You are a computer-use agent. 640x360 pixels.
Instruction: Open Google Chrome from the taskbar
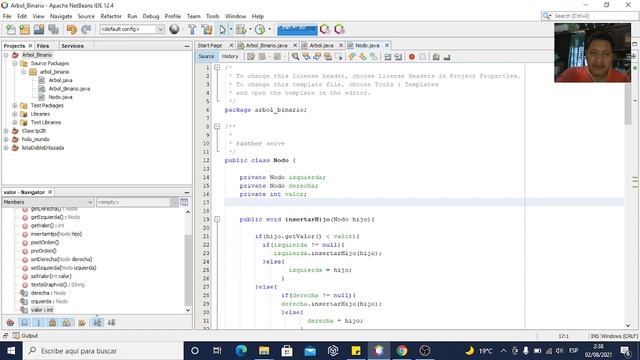[x=402, y=351]
